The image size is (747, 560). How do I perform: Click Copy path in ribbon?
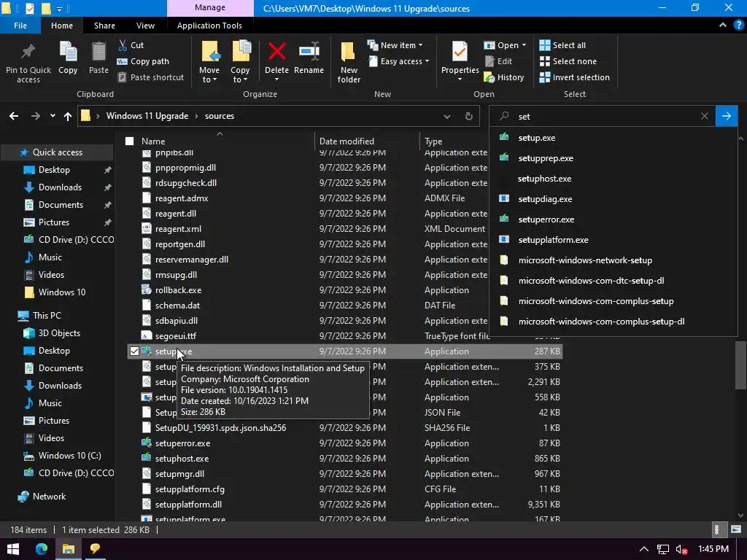click(x=143, y=61)
